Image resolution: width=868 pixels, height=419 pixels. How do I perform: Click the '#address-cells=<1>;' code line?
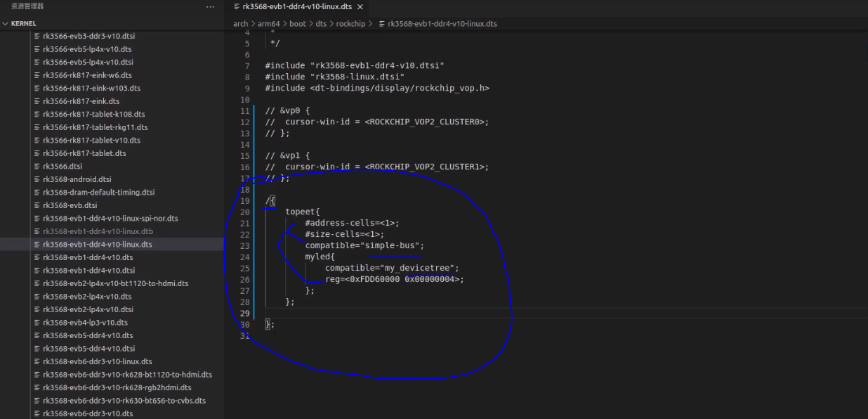352,223
